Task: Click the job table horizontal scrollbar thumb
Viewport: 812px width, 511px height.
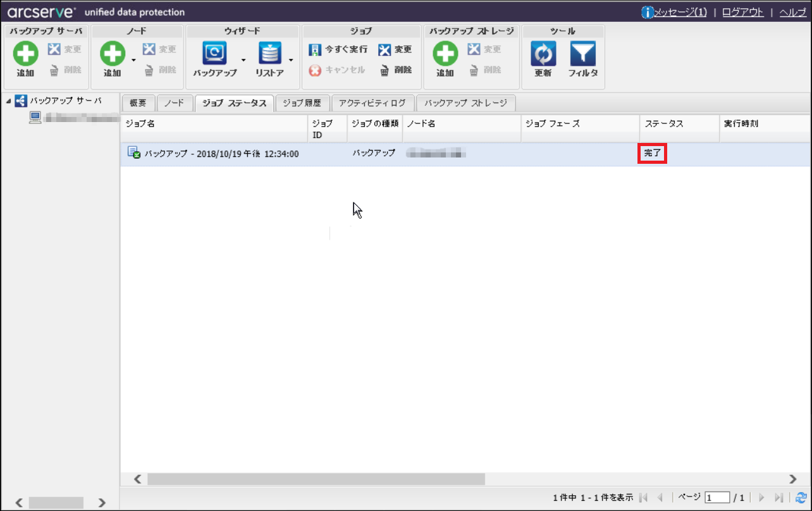Action: pyautogui.click(x=316, y=479)
